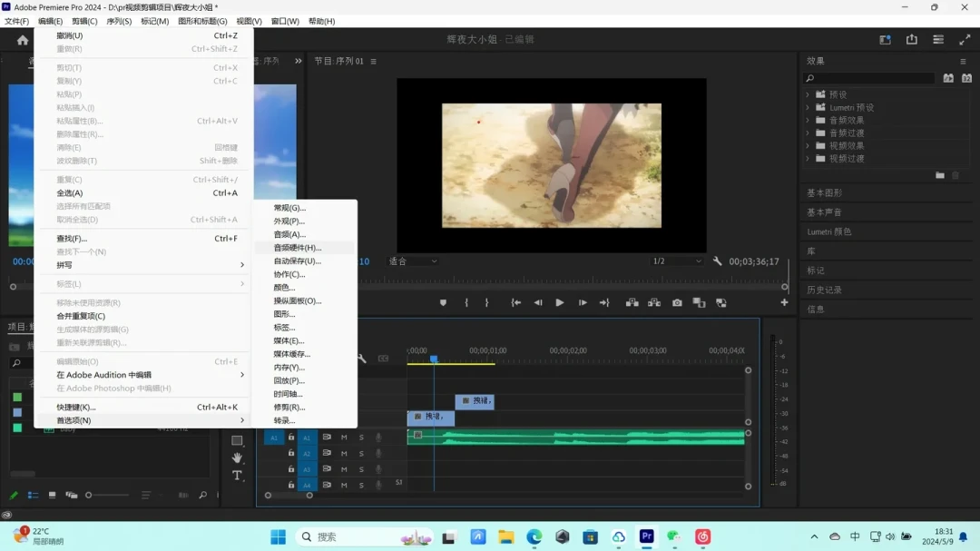
Task: Switch project panel to icon view
Action: tap(53, 496)
